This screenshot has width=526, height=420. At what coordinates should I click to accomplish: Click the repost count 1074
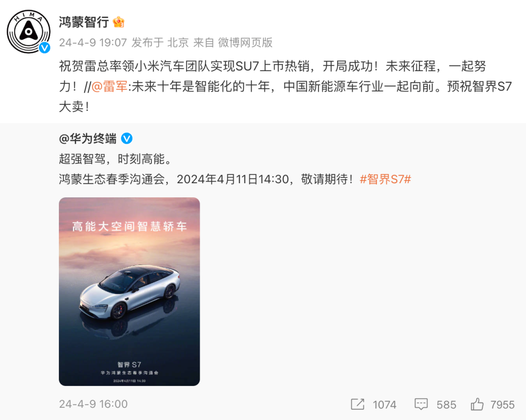click(384, 404)
